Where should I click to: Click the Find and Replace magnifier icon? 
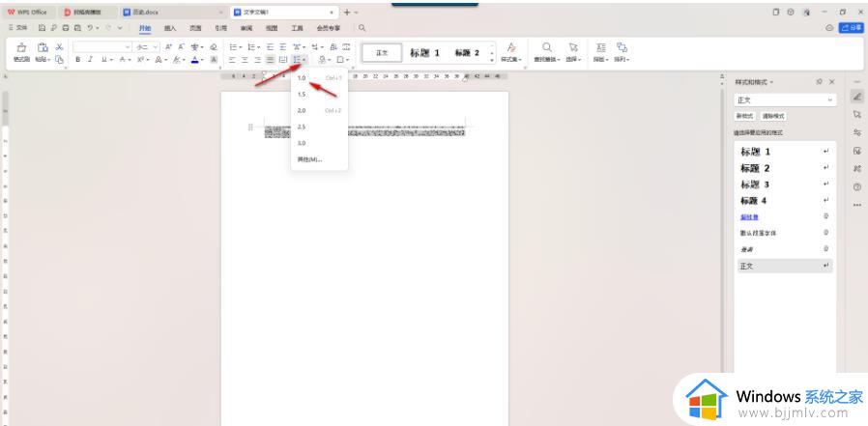546,47
